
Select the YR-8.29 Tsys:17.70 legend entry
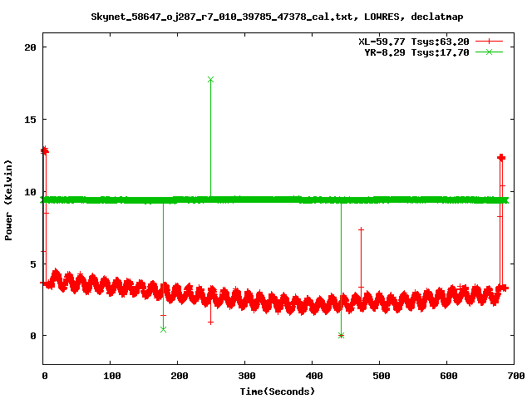[416, 52]
